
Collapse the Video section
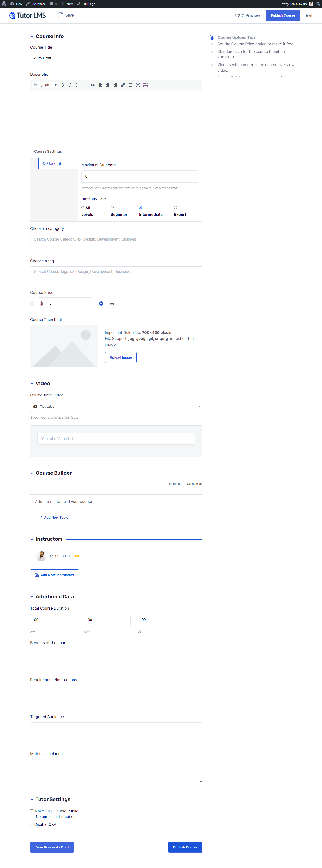[x=32, y=384]
